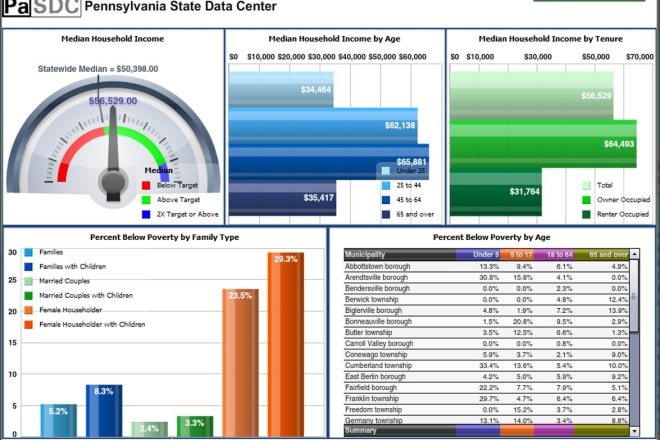Sort by the Municipality column header
660x440 pixels.
tap(400, 254)
